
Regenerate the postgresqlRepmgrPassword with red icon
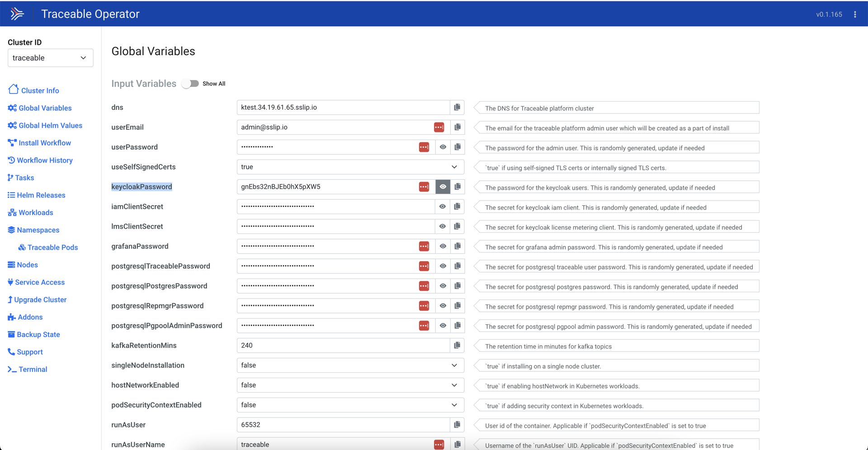coord(424,306)
